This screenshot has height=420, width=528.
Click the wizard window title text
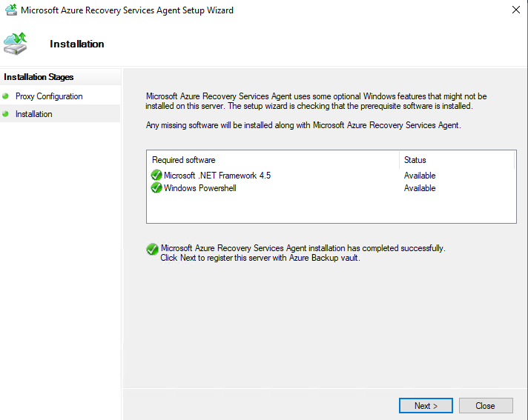point(127,10)
